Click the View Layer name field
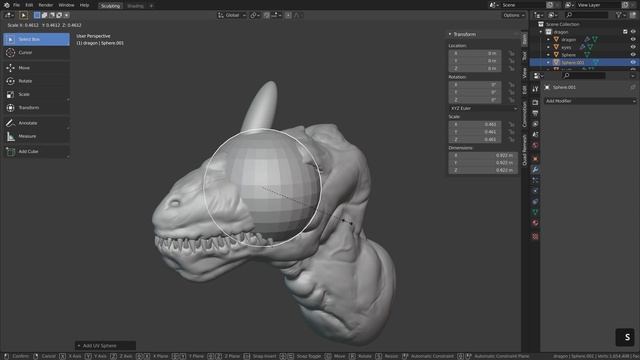This screenshot has height=360, width=640. click(x=598, y=5)
